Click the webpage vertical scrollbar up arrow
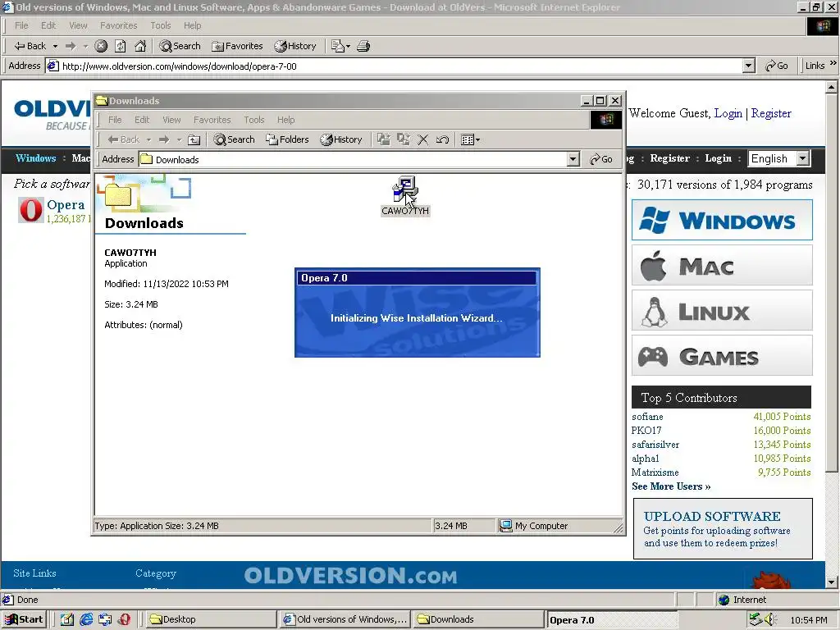Viewport: 840px width, 630px height. [832, 87]
